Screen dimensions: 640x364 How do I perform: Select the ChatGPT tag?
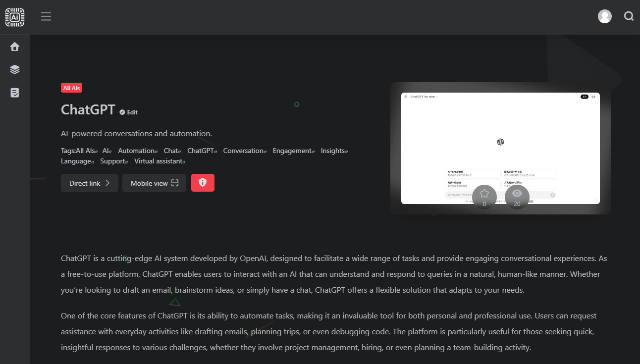(202, 151)
